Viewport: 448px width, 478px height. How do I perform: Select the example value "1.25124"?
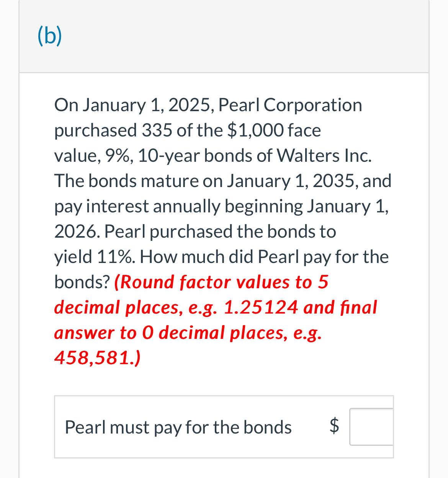260,307
